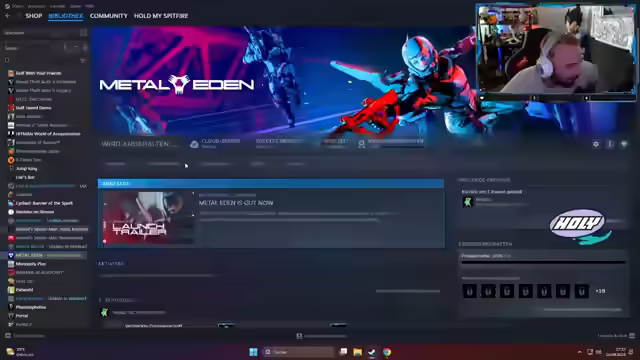Expand the Spiele filter dropdown
The width and height of the screenshot is (640, 360).
coord(33,48)
